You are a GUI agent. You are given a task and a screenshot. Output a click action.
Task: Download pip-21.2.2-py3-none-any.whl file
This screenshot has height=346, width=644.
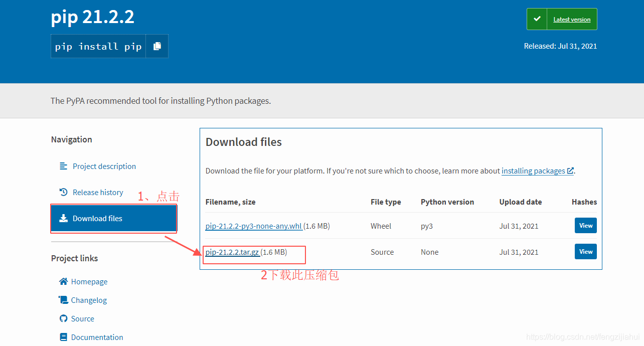point(254,226)
